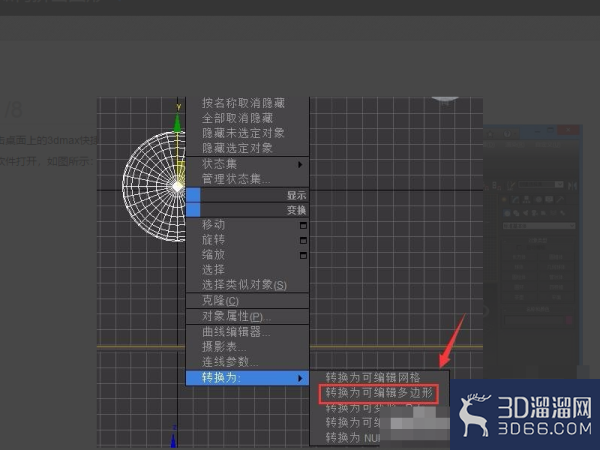Select Cameras category in Create panel

tap(534, 213)
